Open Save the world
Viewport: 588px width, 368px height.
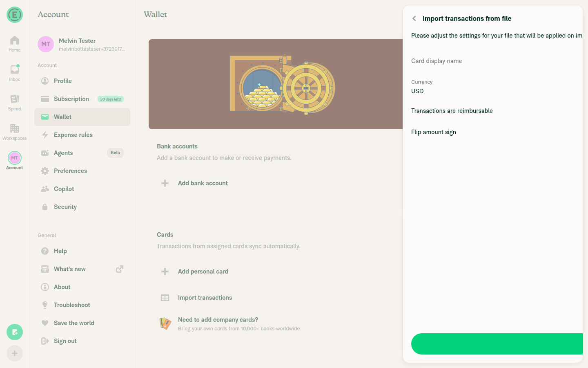(82, 323)
